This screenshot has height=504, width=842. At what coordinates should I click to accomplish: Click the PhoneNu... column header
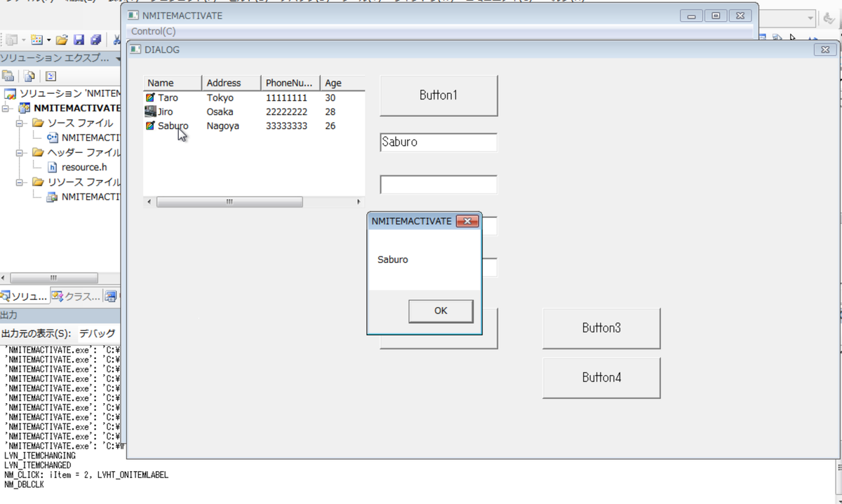[x=290, y=83]
